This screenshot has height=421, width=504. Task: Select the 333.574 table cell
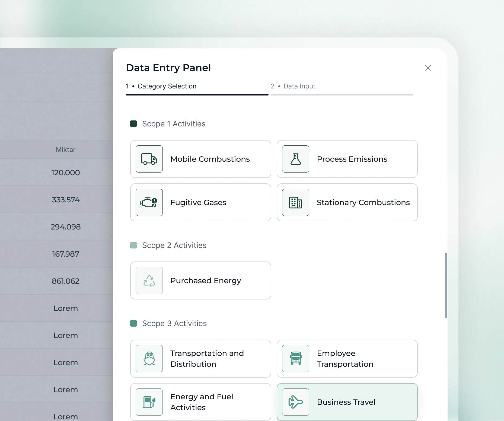66,200
